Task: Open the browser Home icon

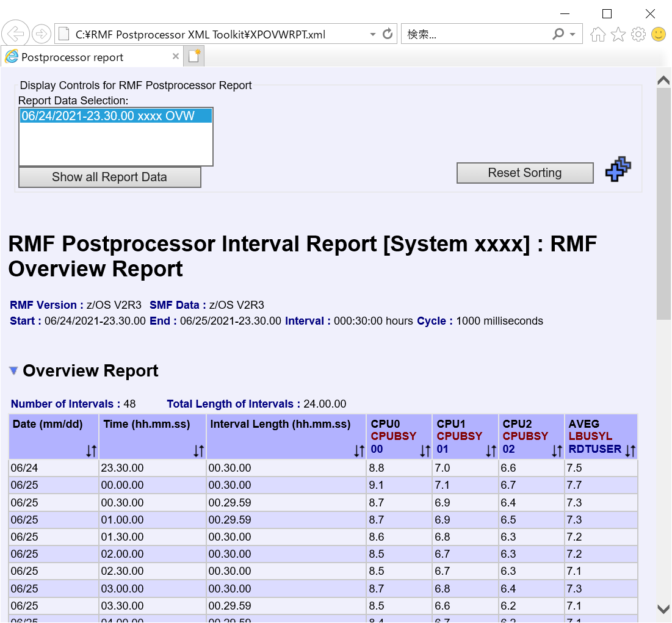Action: pyautogui.click(x=598, y=34)
